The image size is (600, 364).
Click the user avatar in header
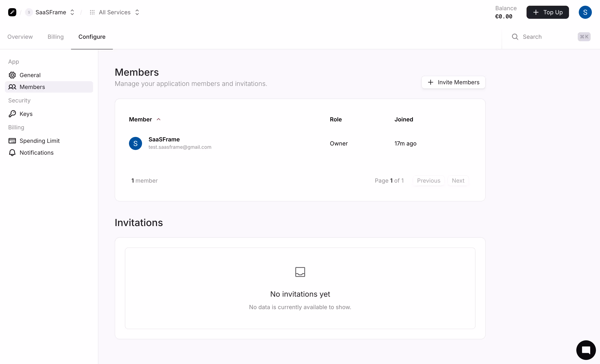pyautogui.click(x=585, y=12)
